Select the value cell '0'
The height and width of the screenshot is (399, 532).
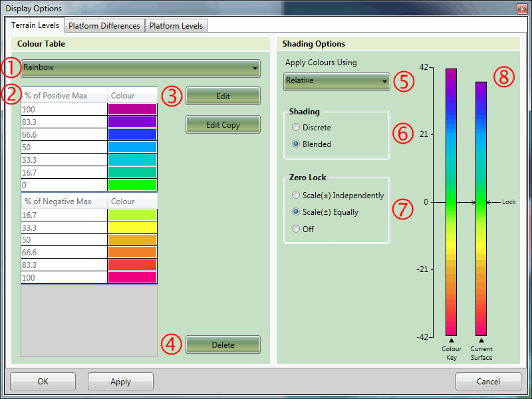tap(65, 185)
